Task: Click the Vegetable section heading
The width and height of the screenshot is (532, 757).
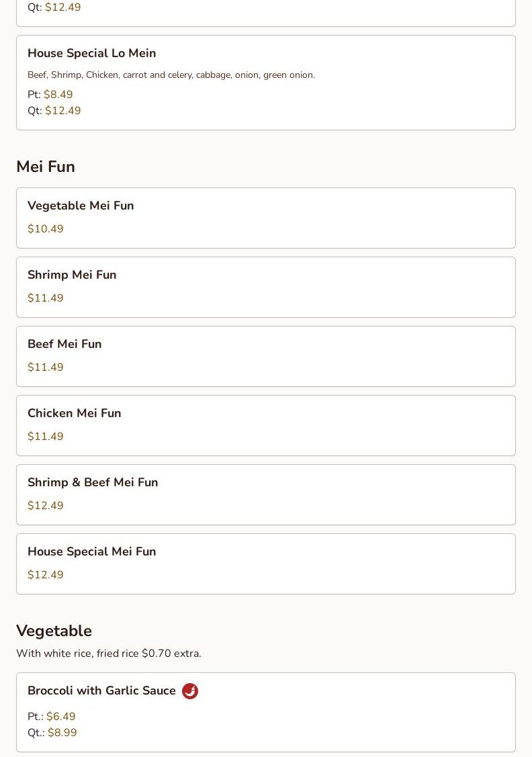Action: pyautogui.click(x=54, y=631)
